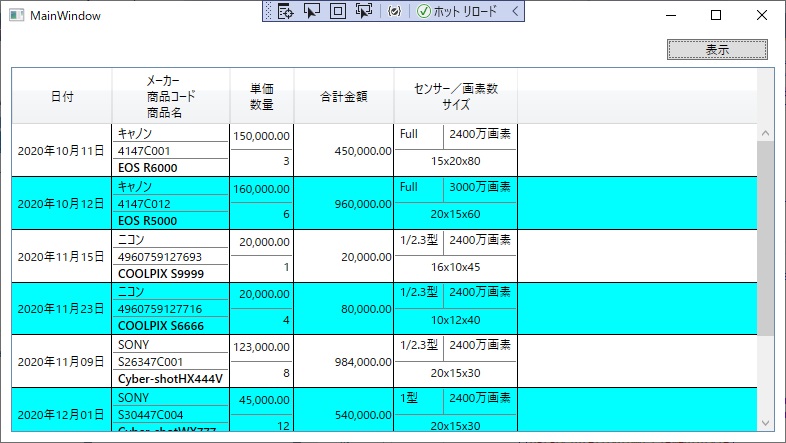Image resolution: width=786 pixels, height=443 pixels.
Task: Click the 単価 数量 column header
Action: (262, 96)
